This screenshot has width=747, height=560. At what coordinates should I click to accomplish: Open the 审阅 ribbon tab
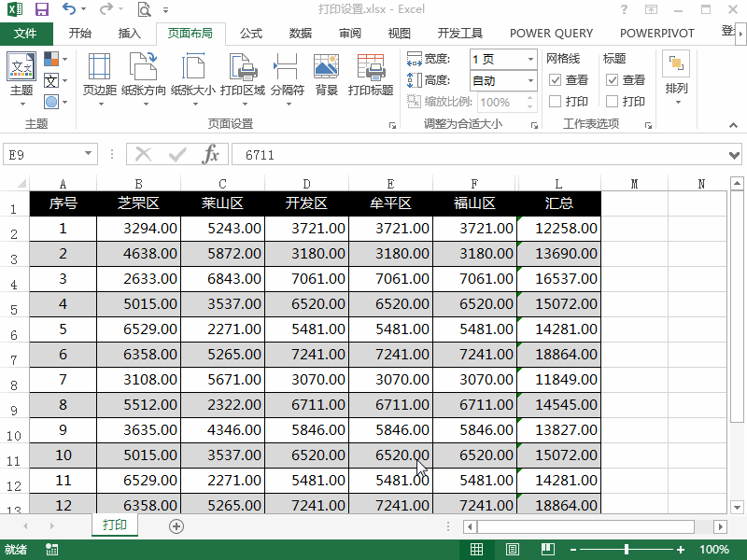[x=349, y=33]
